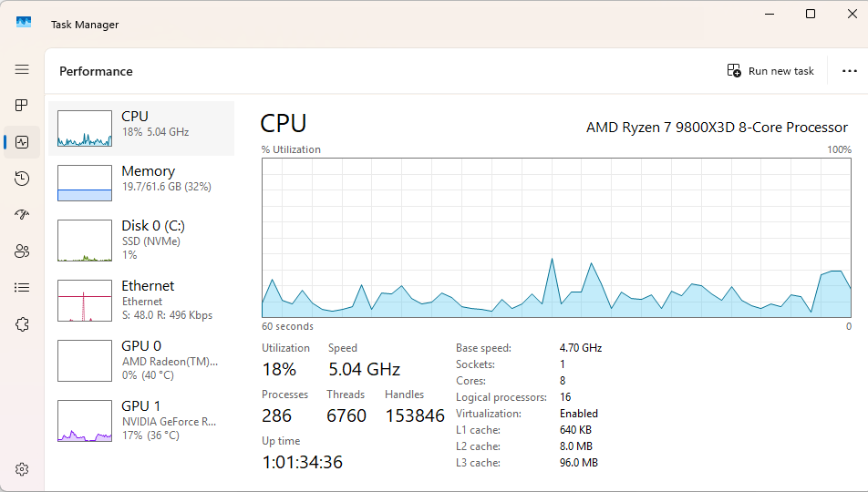This screenshot has width=868, height=492.
Task: Open the App history page
Action: coord(22,179)
